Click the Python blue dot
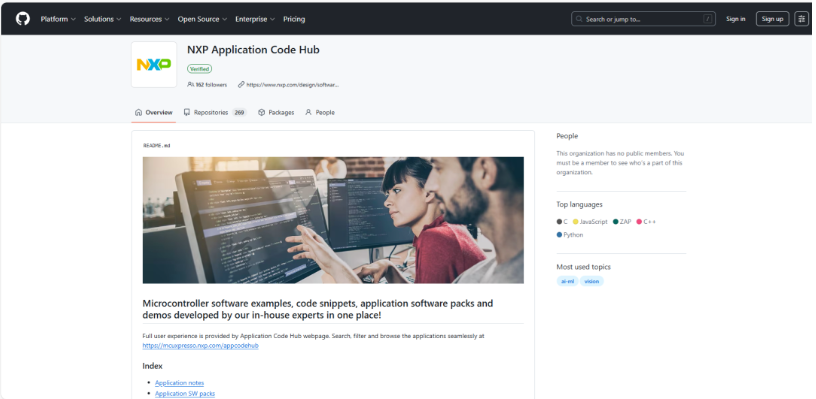Viewport: 816px width, 399px height. tap(559, 235)
